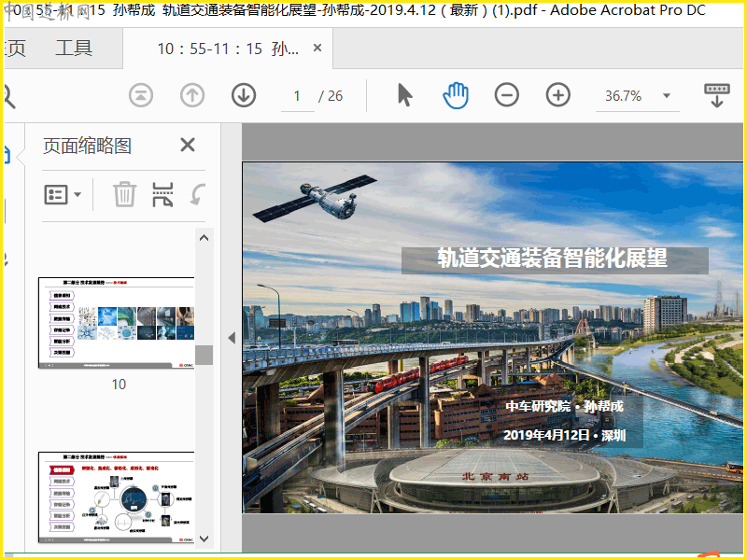Go to the previous page arrow
This screenshot has width=747, height=560.
192,95
